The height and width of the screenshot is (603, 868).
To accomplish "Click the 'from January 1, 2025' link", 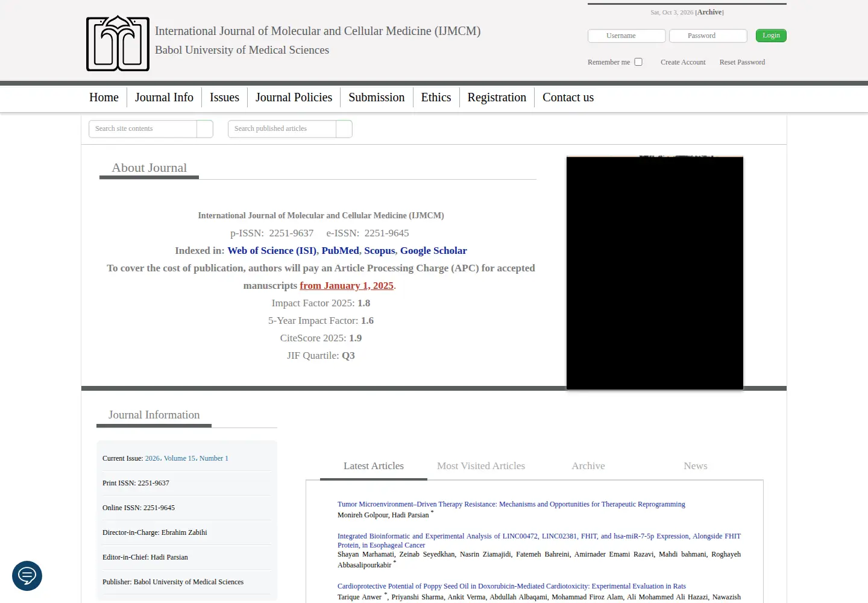I will [347, 286].
